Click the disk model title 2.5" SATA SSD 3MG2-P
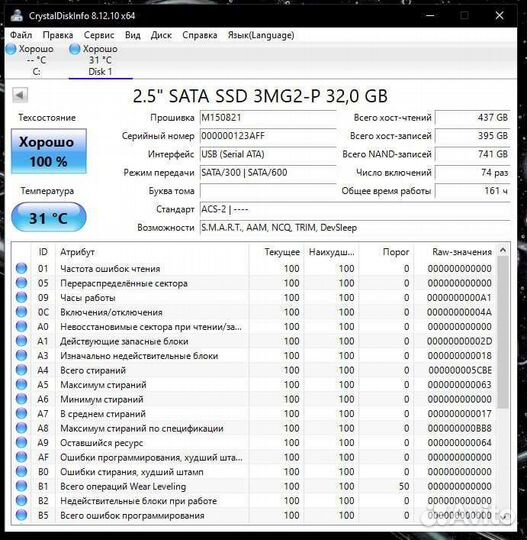527x540 pixels. point(260,96)
